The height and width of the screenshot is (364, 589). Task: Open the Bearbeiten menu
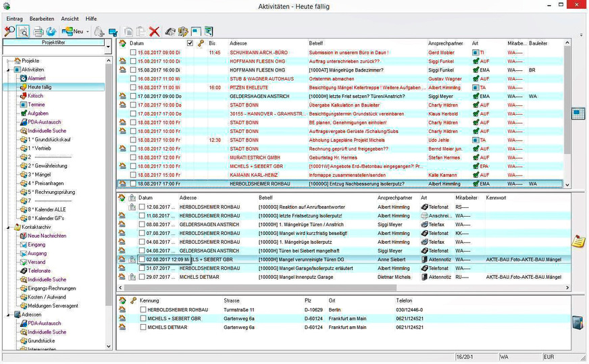point(42,18)
